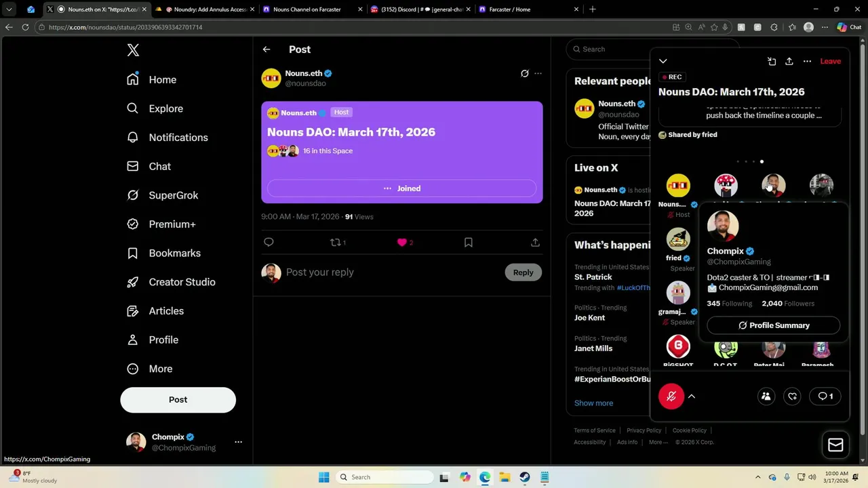Go back using the Post header arrow

pyautogui.click(x=267, y=49)
